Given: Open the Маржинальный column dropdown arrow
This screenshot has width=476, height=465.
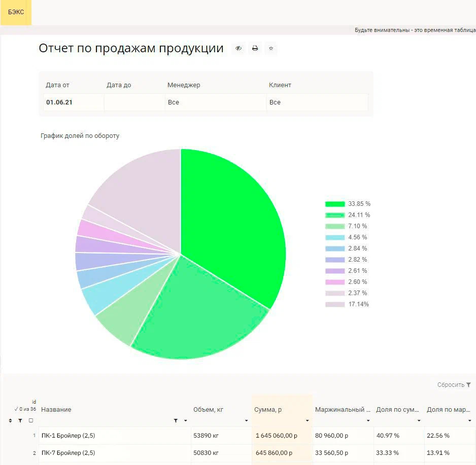Looking at the screenshot, I should (368, 421).
